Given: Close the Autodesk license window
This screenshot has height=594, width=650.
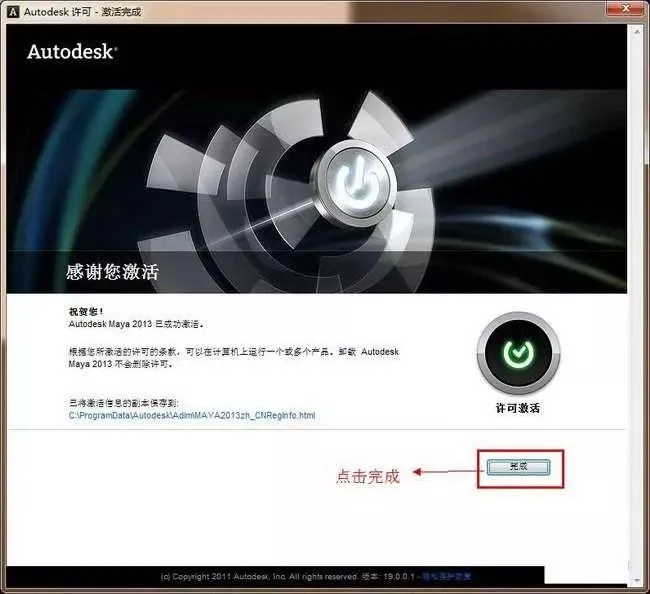Looking at the screenshot, I should coord(626,8).
